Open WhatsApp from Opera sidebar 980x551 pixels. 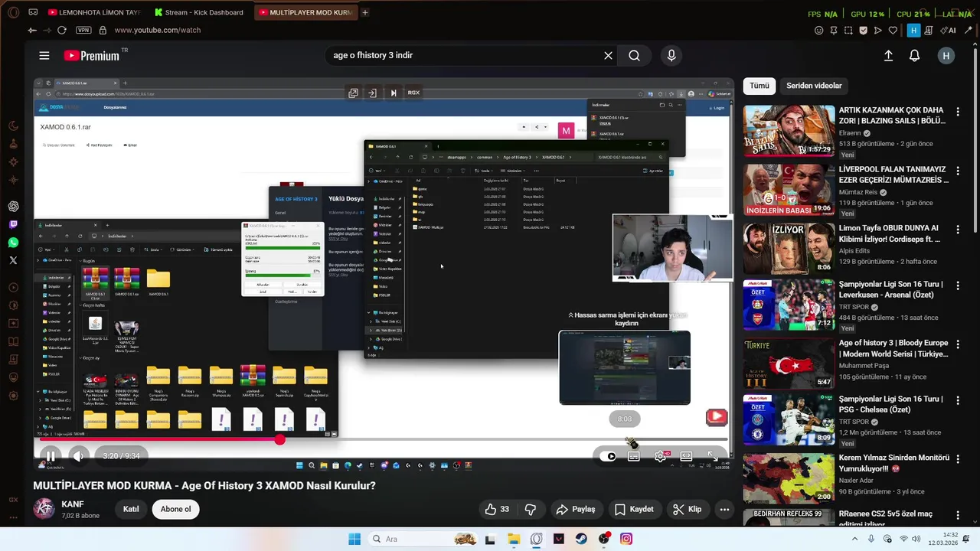tap(13, 243)
